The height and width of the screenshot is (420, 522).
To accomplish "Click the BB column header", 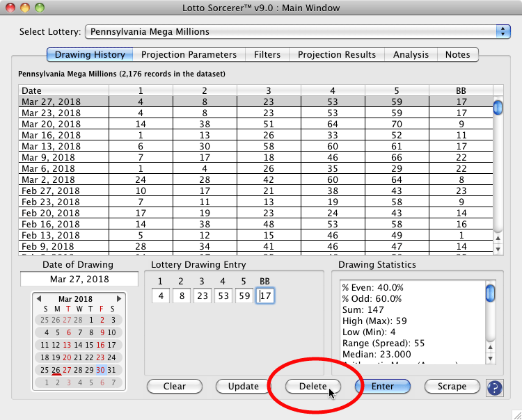I will point(461,90).
